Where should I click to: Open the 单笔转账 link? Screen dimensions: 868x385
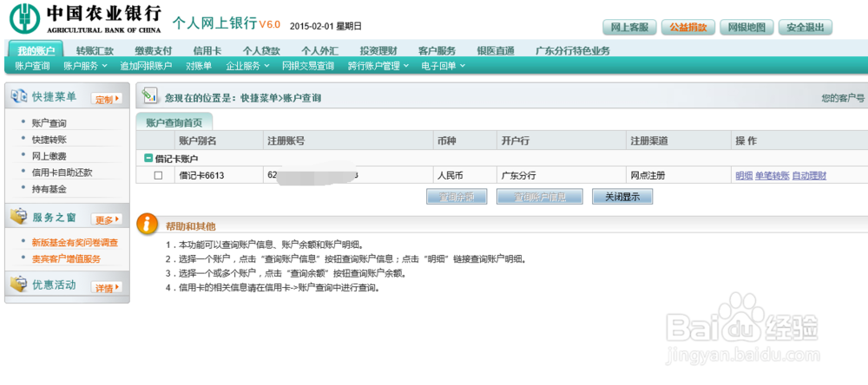click(773, 176)
